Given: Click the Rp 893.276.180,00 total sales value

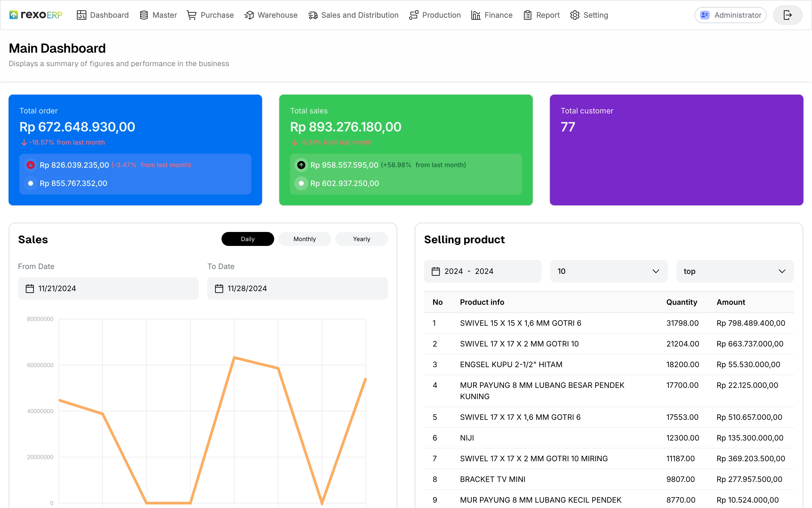Looking at the screenshot, I should (346, 127).
